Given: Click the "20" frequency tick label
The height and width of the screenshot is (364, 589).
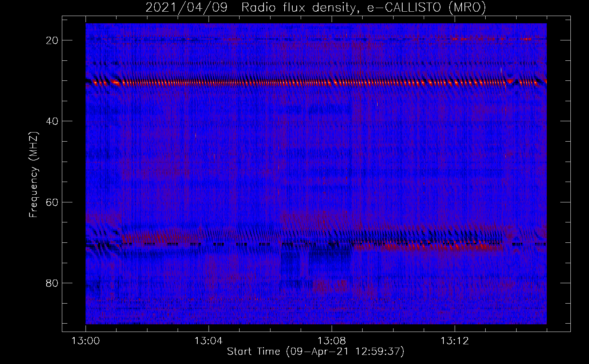Looking at the screenshot, I should tap(52, 40).
